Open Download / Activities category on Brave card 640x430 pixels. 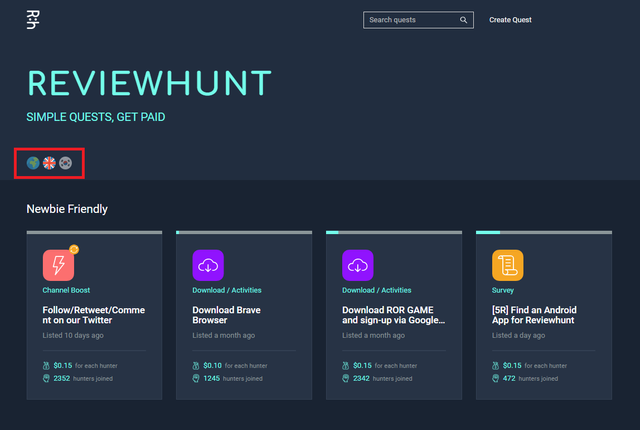[227, 290]
